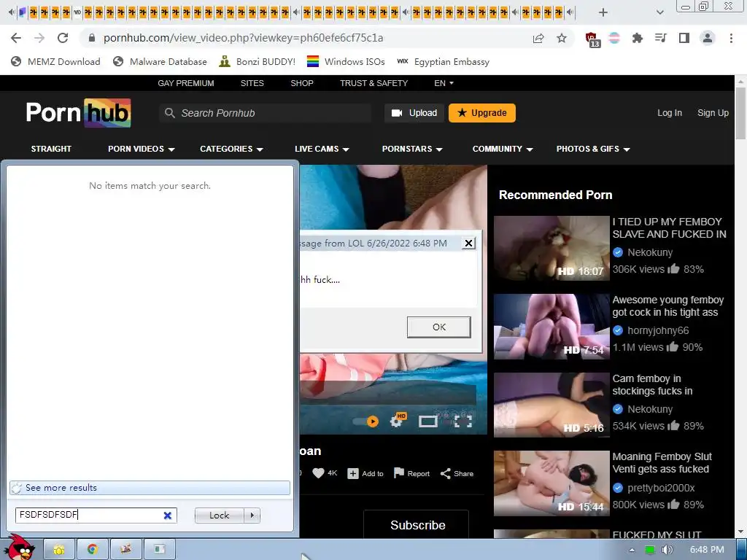
Task: Click the Report flag under the video
Action: [411, 473]
